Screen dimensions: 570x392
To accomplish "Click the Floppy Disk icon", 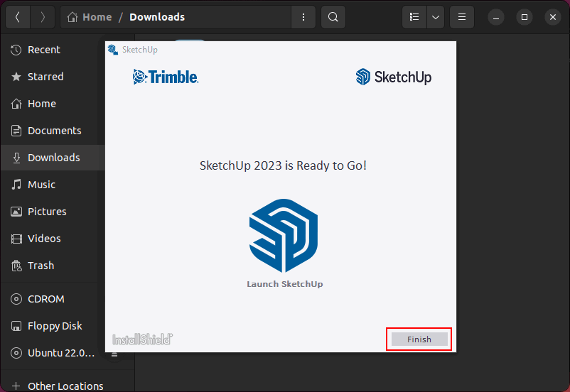I will (16, 326).
